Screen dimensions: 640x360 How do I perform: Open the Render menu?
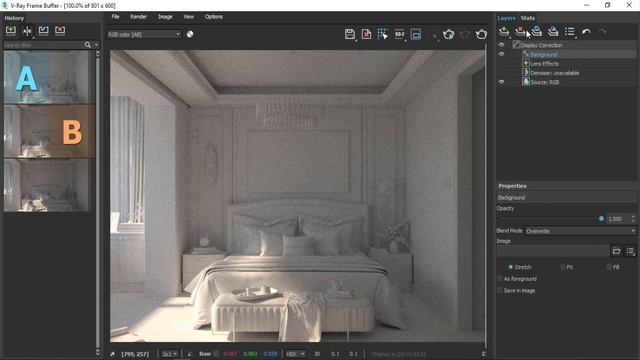click(x=138, y=17)
